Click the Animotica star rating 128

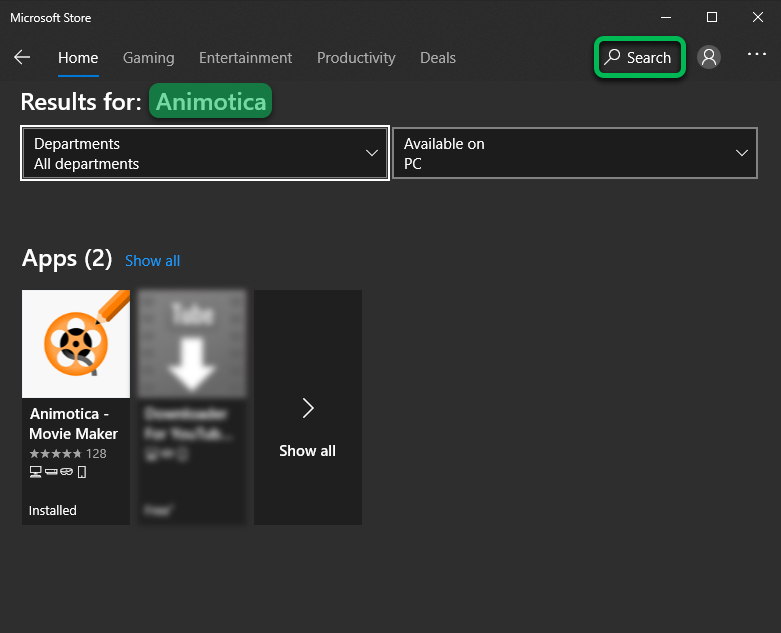click(68, 454)
